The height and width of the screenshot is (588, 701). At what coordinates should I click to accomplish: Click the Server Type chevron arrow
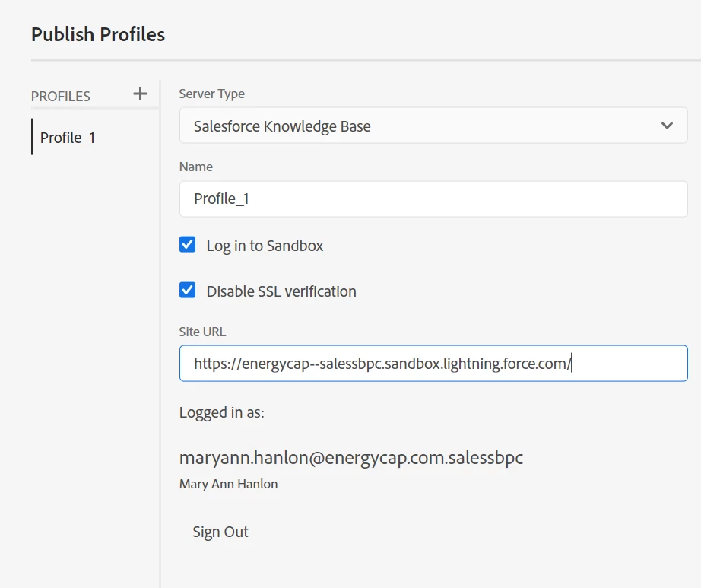point(667,126)
